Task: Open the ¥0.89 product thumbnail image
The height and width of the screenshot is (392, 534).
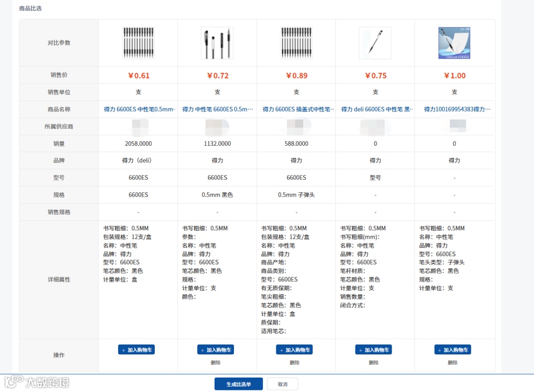Action: pyautogui.click(x=296, y=43)
